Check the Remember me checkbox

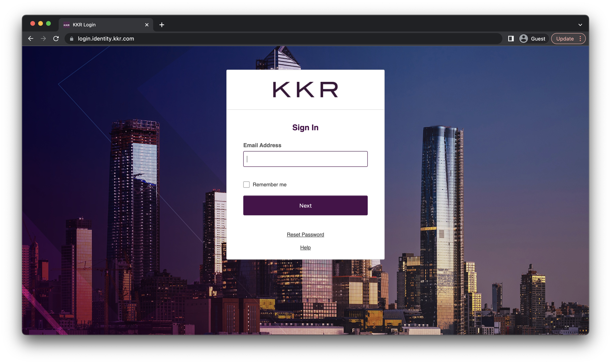click(246, 184)
